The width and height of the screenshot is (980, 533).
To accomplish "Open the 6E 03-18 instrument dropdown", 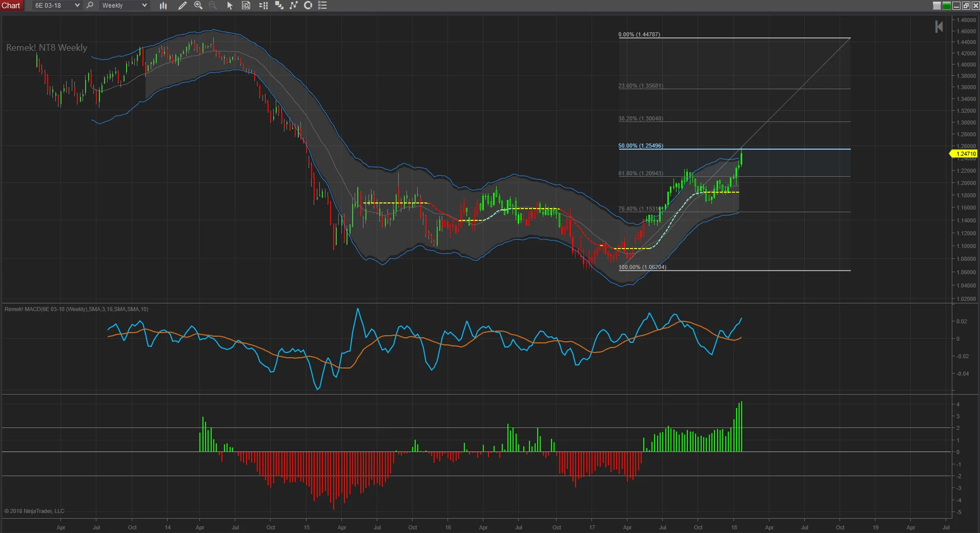I will click(57, 5).
